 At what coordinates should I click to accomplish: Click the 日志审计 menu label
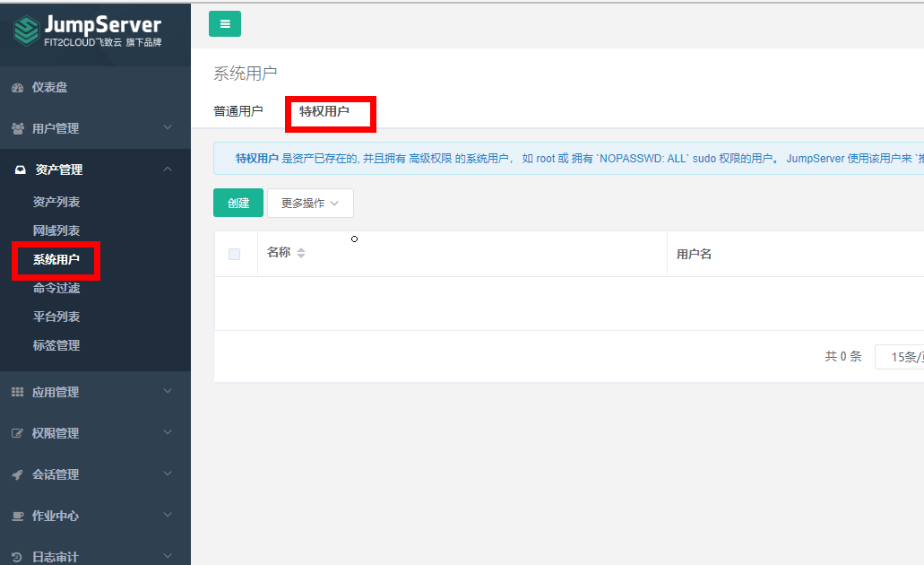(x=56, y=557)
